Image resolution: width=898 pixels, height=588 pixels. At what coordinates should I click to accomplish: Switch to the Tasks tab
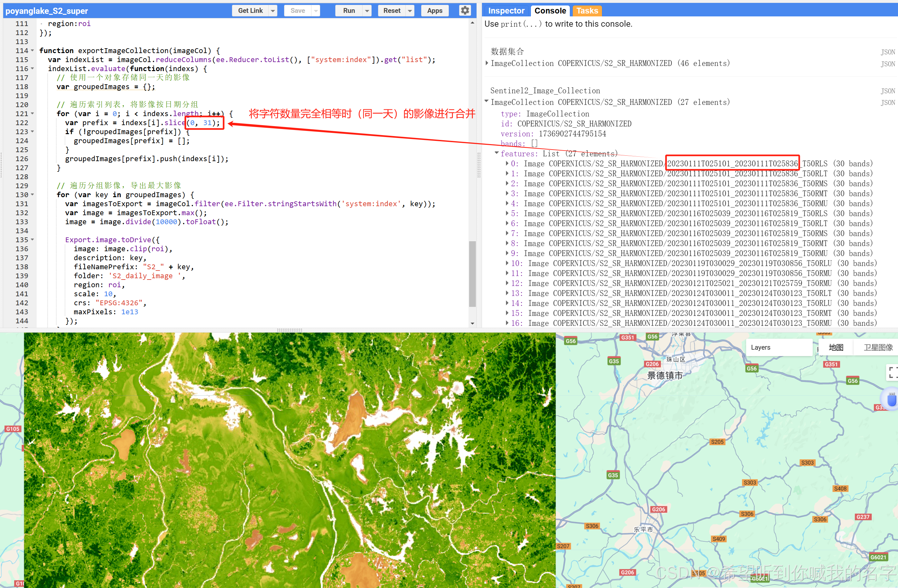pos(587,11)
